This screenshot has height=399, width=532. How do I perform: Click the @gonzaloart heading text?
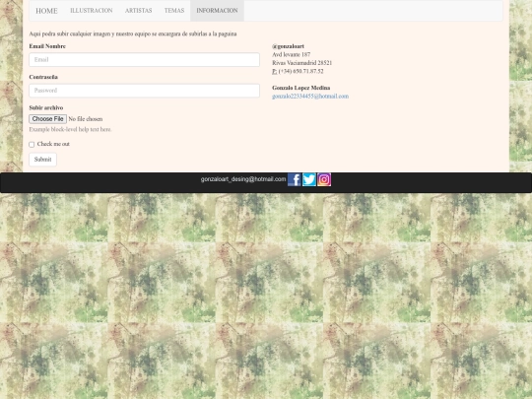coord(288,46)
